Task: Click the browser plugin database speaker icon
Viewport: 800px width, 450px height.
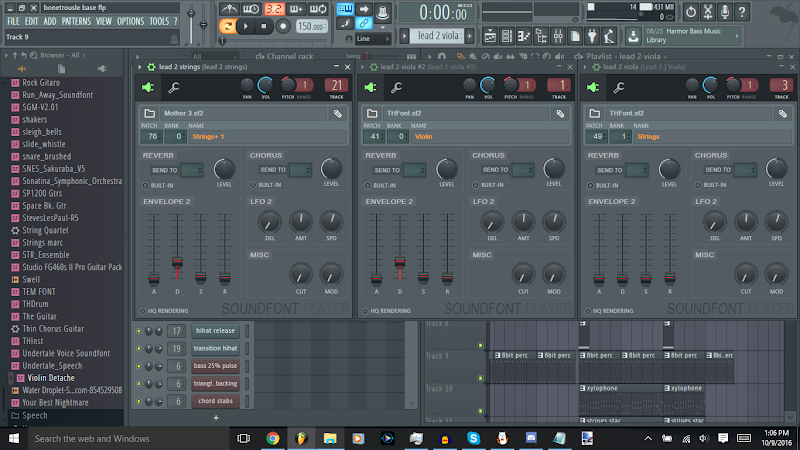Action: (x=102, y=69)
